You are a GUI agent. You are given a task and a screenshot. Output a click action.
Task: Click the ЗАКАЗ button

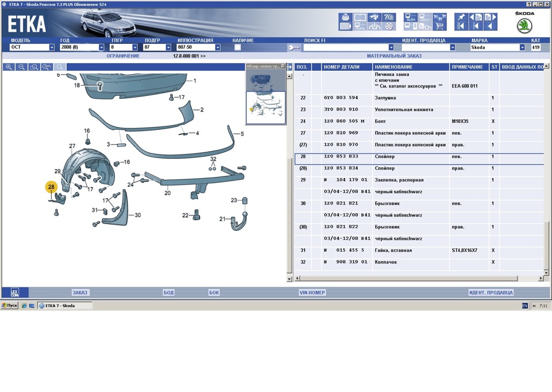click(80, 293)
